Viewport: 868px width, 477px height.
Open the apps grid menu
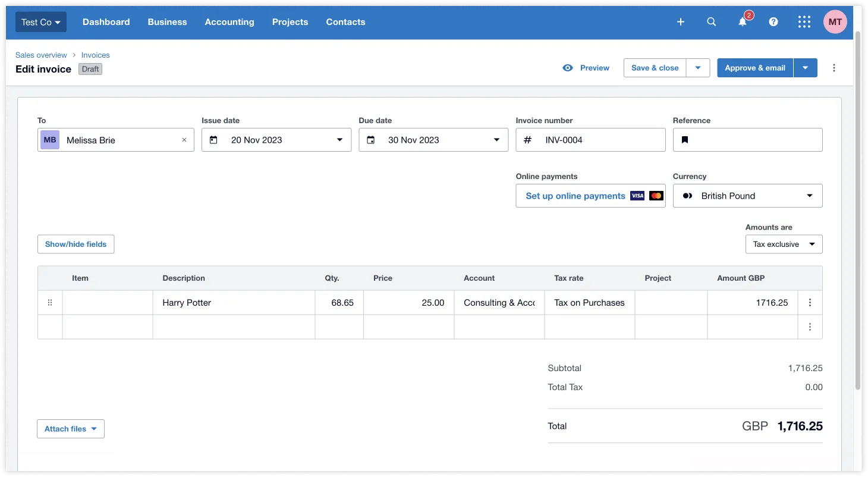pos(804,22)
